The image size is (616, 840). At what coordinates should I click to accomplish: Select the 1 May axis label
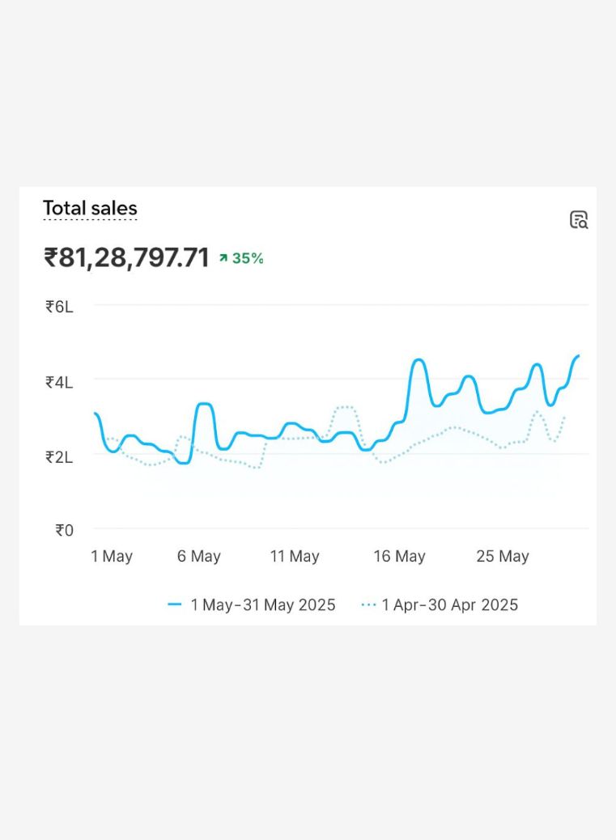pos(112,556)
